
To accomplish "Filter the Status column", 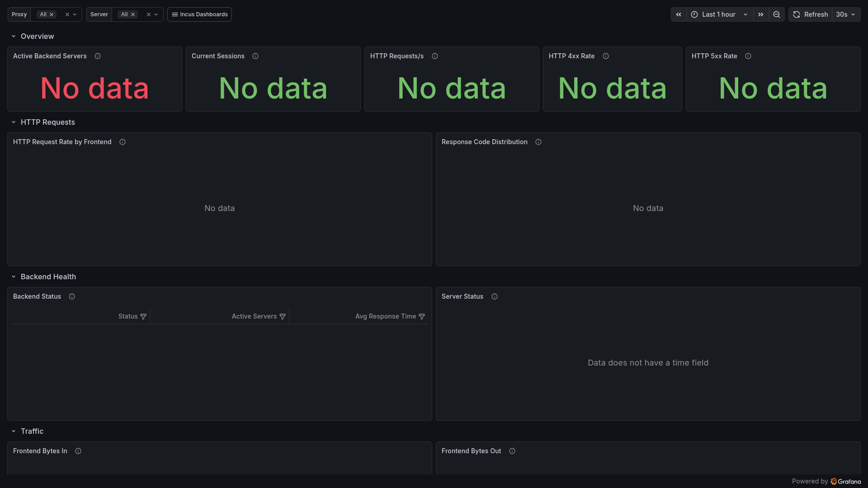I will tap(143, 317).
